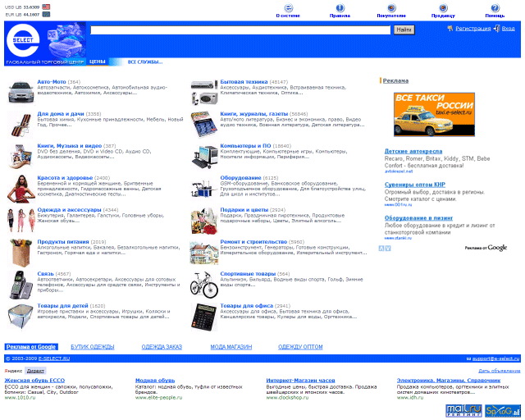The image size is (525, 420).
Task: Click the car image for Авто-Мото
Action: click(x=21, y=90)
